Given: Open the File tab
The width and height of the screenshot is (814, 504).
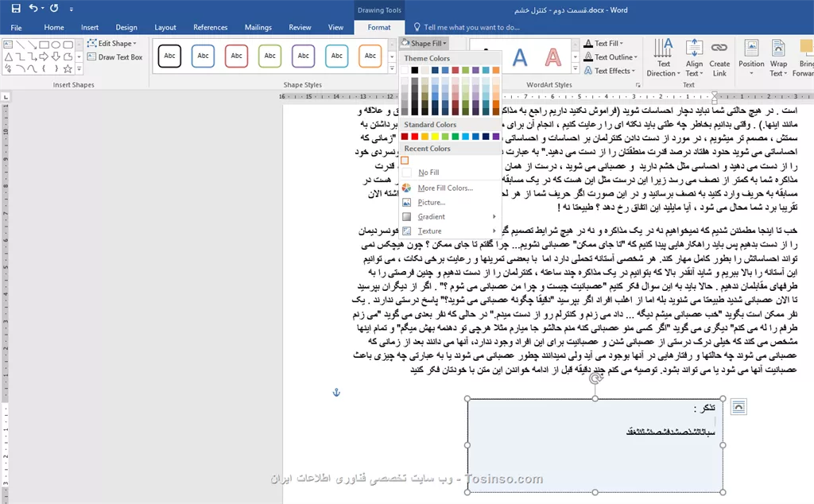Looking at the screenshot, I should (16, 28).
